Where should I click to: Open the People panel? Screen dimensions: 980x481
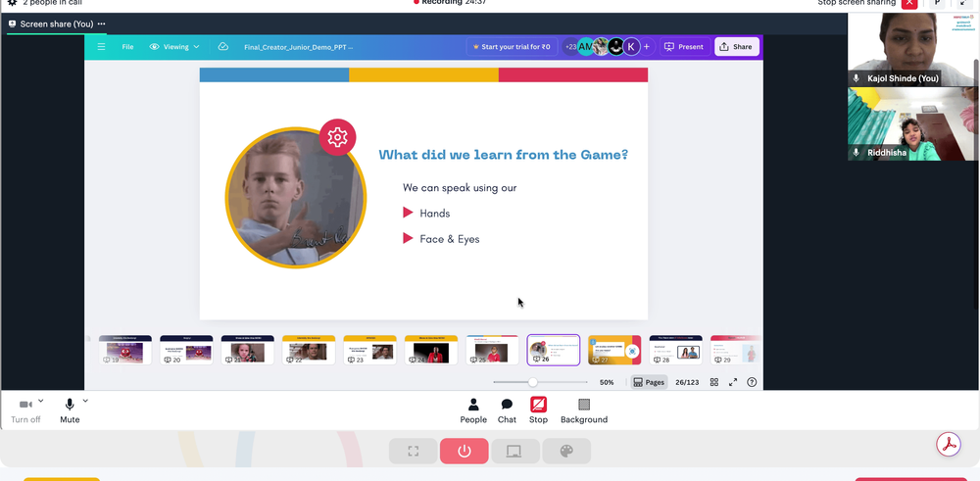point(473,411)
